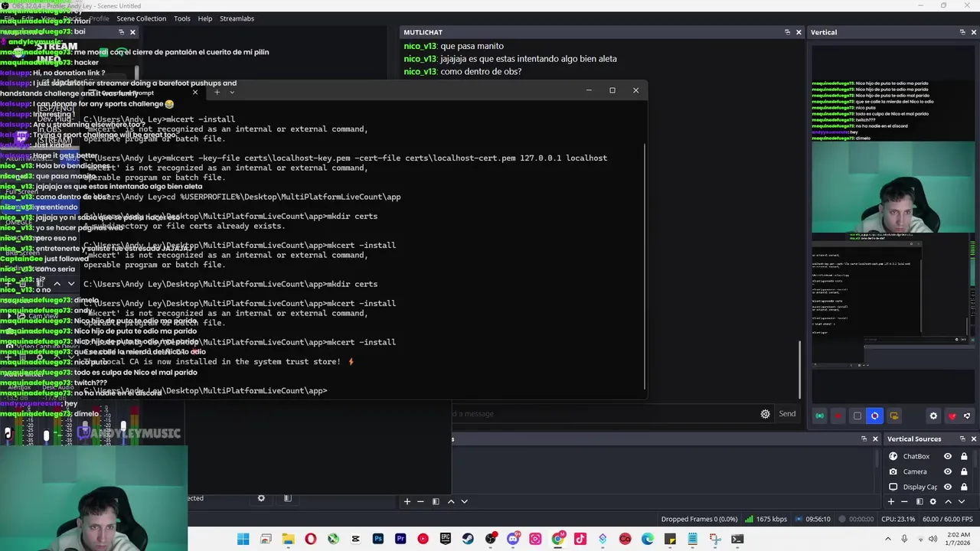The height and width of the screenshot is (551, 980).
Task: Click the red heart icon in Vertical dock
Action: [952, 416]
